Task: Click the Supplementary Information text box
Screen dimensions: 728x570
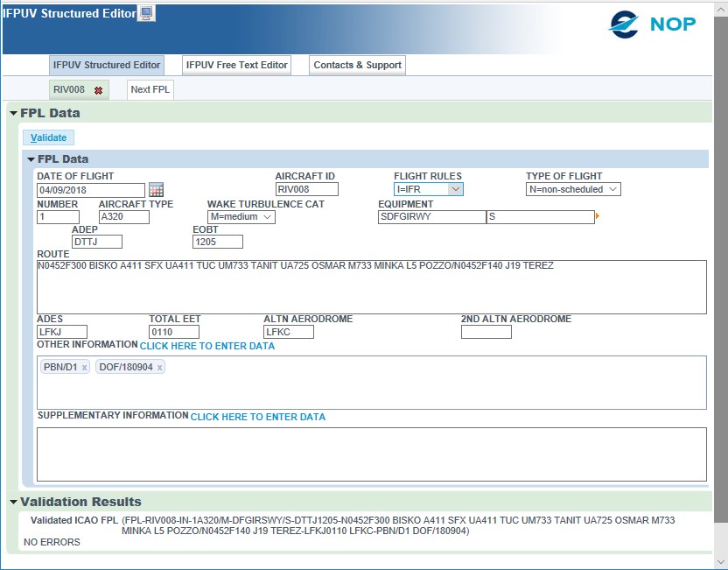Action: (372, 454)
